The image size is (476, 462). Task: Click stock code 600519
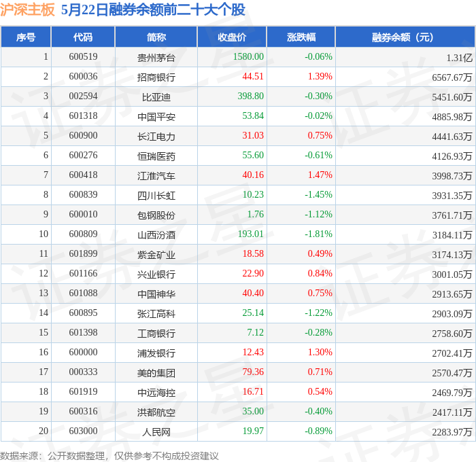point(83,56)
